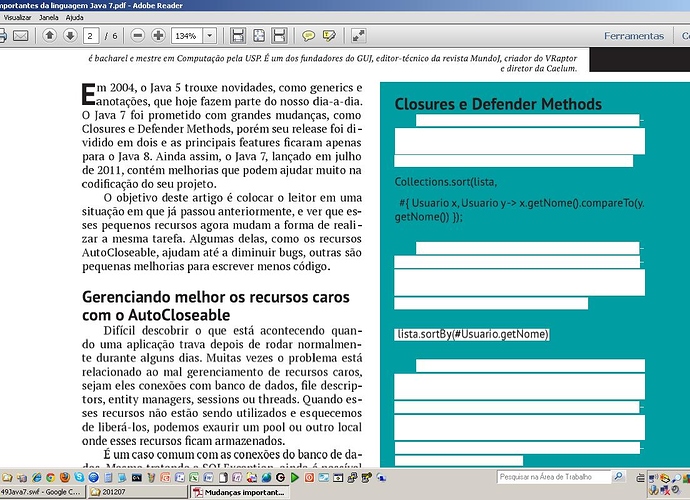Viewport: 690px width, 500px height.
Task: Open Excel from quick launch
Action: (x=194, y=478)
